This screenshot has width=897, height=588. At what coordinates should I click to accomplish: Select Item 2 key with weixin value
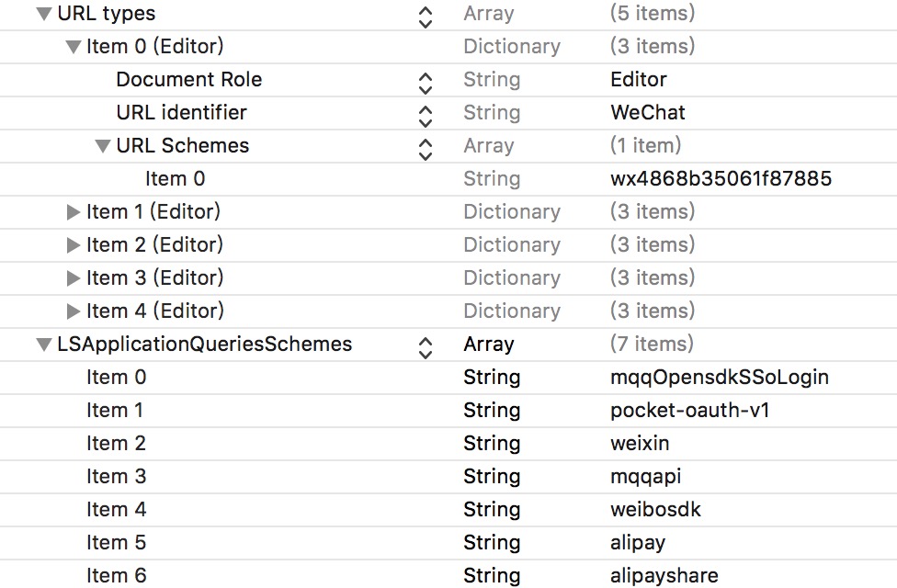(116, 443)
